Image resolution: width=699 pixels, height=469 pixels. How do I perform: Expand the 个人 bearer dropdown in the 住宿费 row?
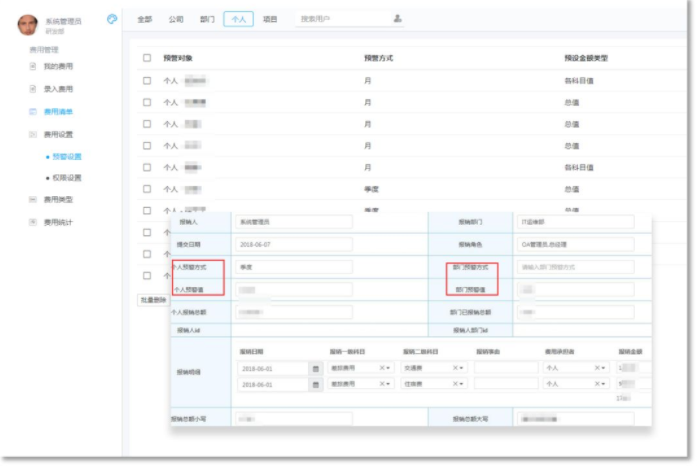coord(604,384)
